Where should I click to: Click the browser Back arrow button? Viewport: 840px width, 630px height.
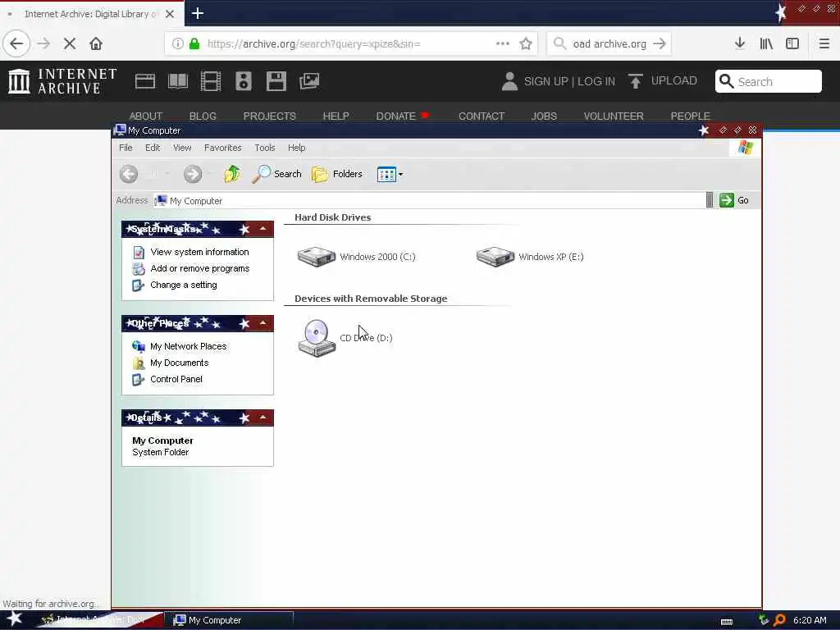click(16, 43)
